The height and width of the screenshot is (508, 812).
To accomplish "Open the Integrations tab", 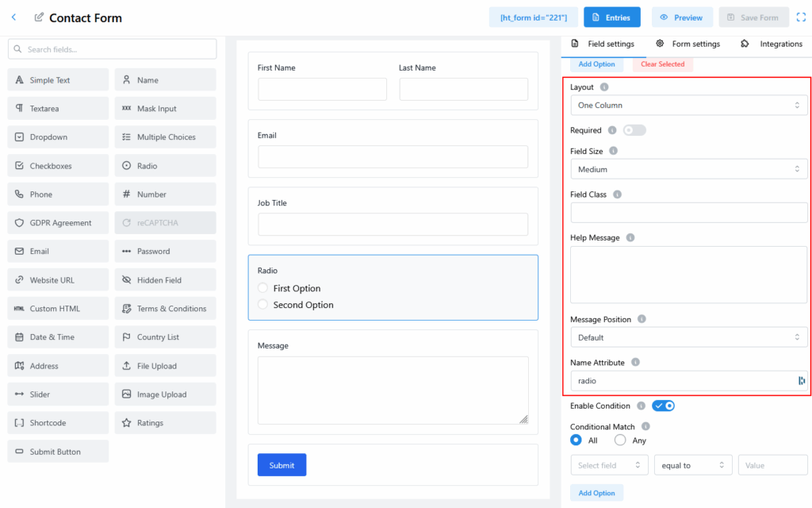I will [772, 44].
